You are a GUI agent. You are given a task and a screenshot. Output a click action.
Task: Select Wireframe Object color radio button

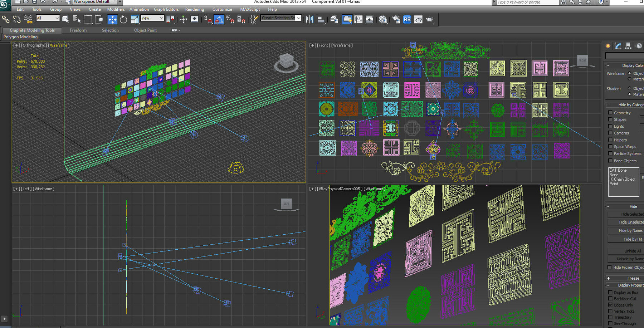pyautogui.click(x=630, y=73)
